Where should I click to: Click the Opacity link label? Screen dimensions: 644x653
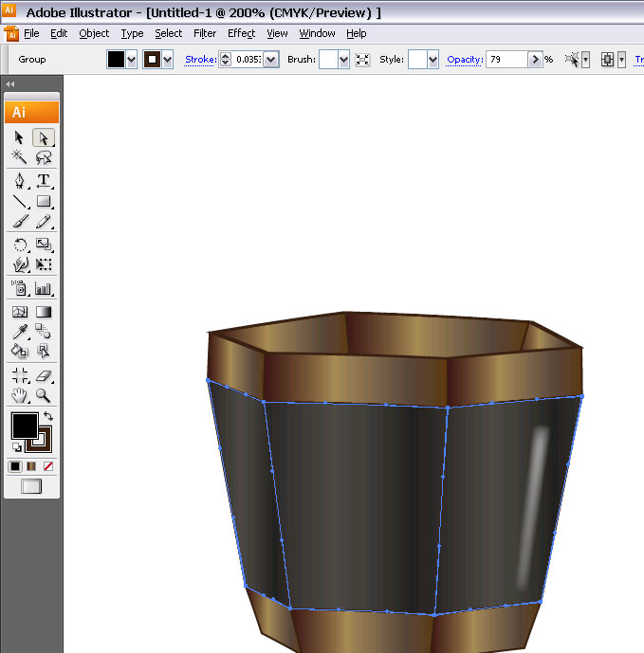(465, 60)
